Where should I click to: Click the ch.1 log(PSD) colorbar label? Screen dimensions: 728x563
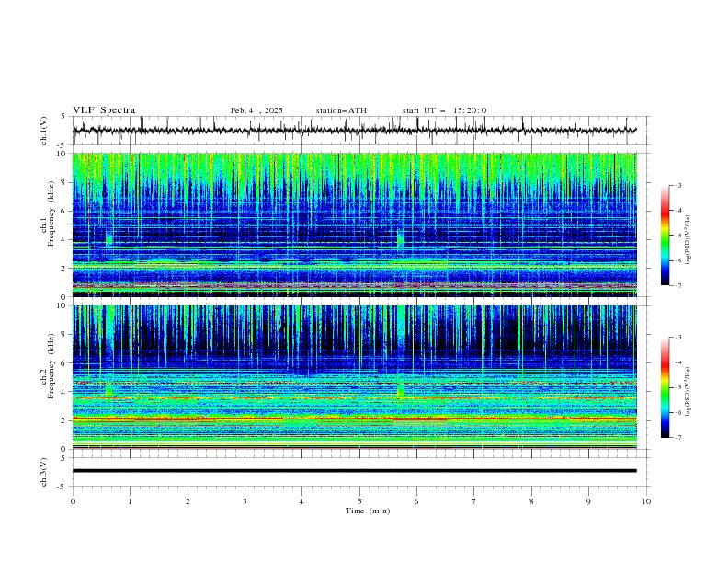(x=688, y=240)
